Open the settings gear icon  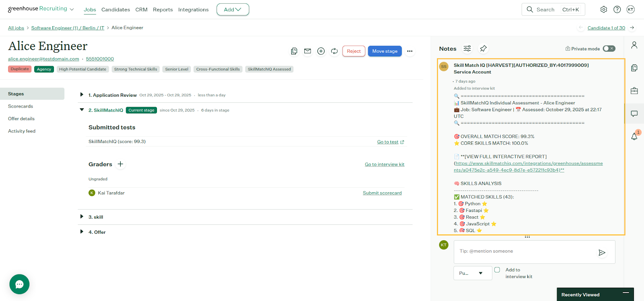tap(603, 10)
